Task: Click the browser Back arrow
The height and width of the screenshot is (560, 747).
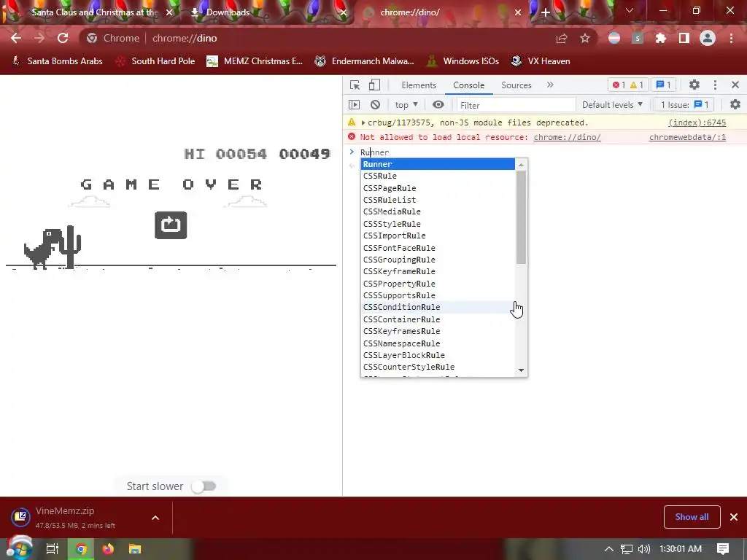Action: click(x=16, y=38)
